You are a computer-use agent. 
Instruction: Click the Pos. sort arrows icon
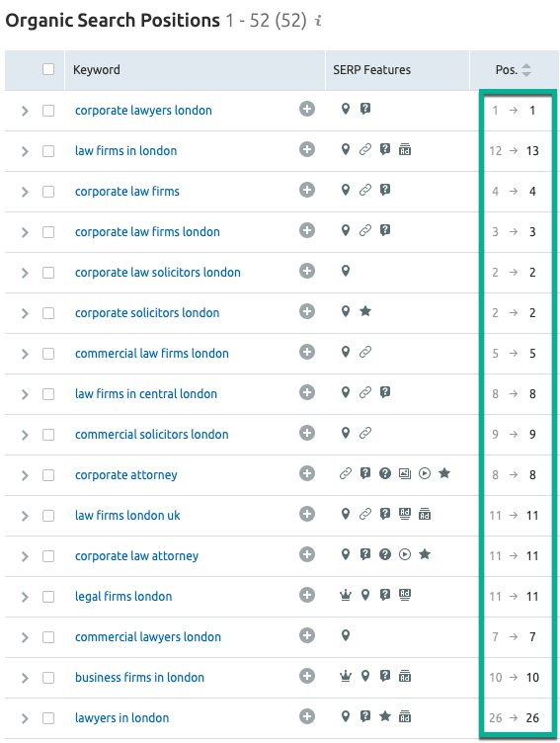coord(526,70)
